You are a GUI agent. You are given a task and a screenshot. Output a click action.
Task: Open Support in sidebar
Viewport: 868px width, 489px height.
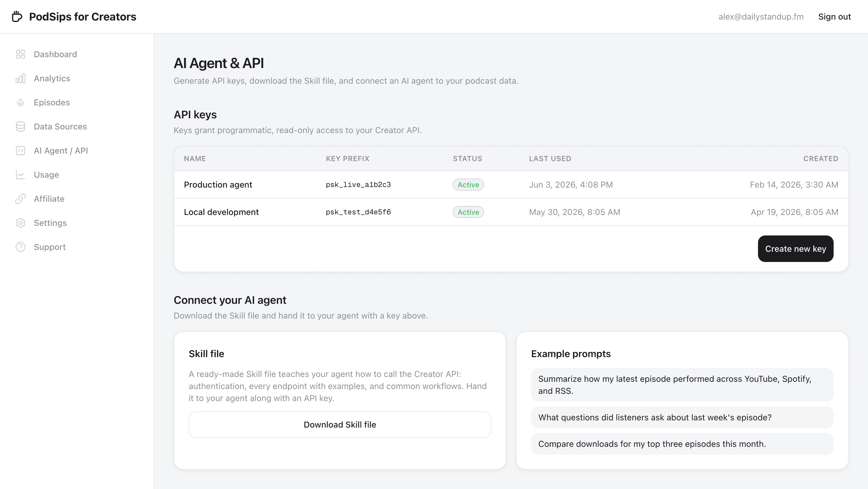pyautogui.click(x=49, y=247)
